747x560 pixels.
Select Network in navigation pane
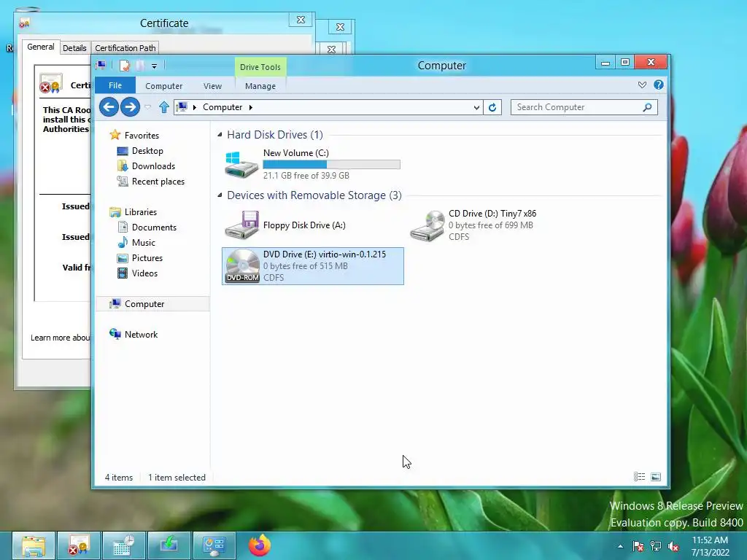click(x=141, y=334)
